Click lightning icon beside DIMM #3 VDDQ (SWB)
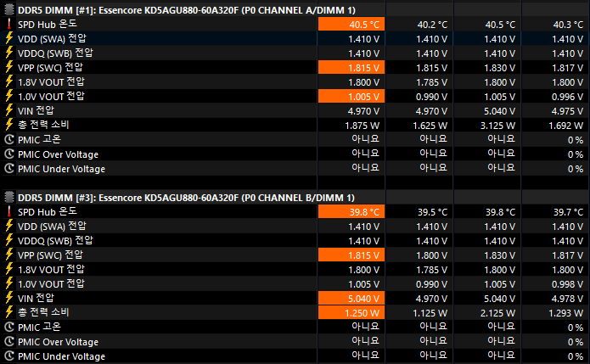Screen dimensions: 590x364 point(9,240)
